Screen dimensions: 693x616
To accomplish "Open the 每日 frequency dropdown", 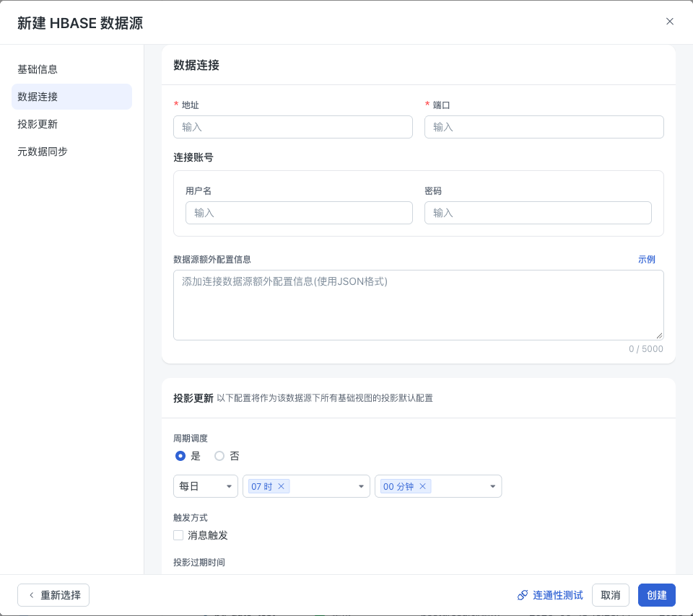I will (x=206, y=486).
